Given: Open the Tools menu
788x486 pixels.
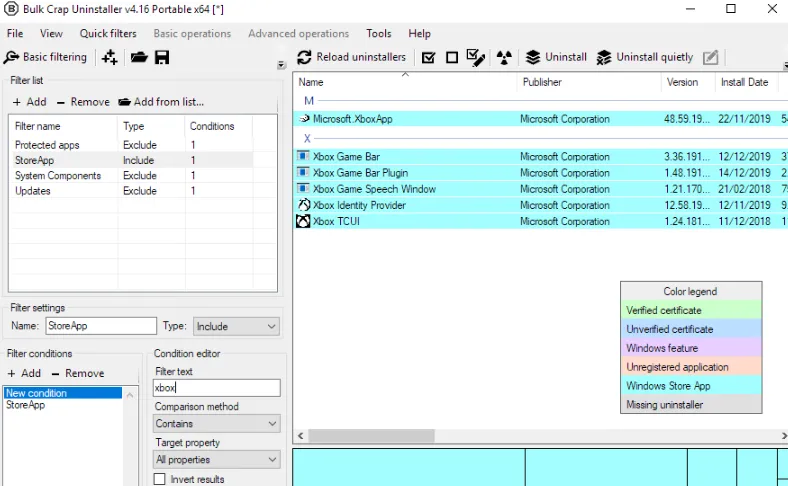Looking at the screenshot, I should (378, 34).
